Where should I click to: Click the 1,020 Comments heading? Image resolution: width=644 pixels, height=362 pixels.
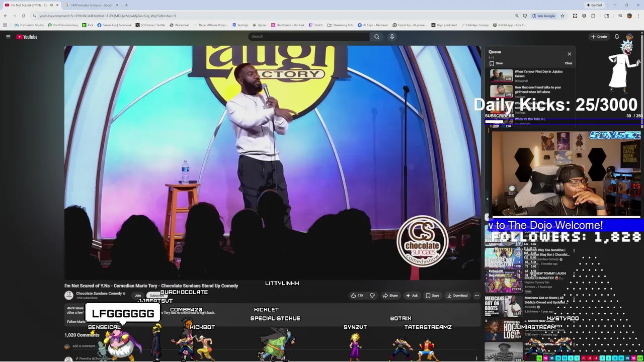[x=82, y=335]
